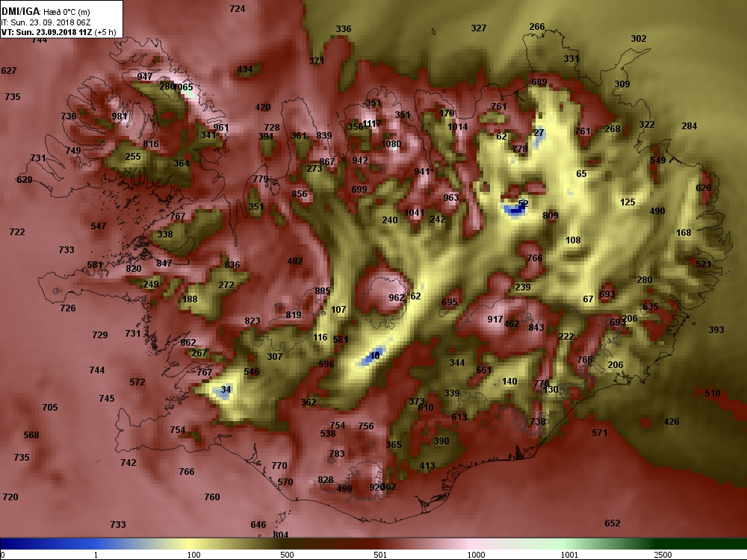The image size is (747, 560).
Task: Click the map value 108
Action: coord(573,240)
